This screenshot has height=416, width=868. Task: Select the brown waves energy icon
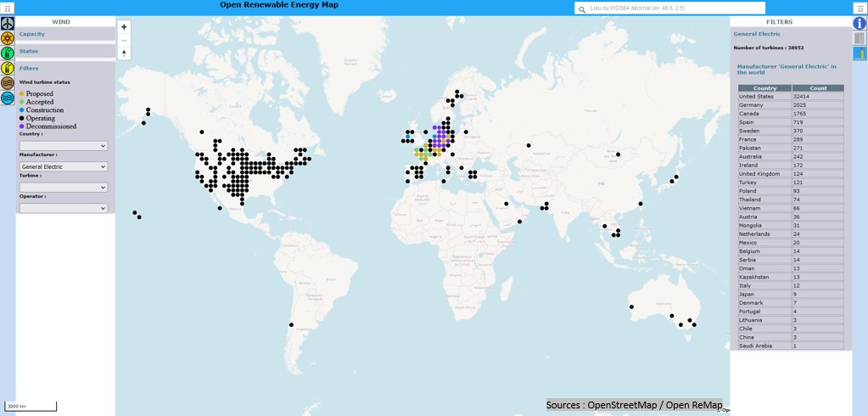coord(7,83)
